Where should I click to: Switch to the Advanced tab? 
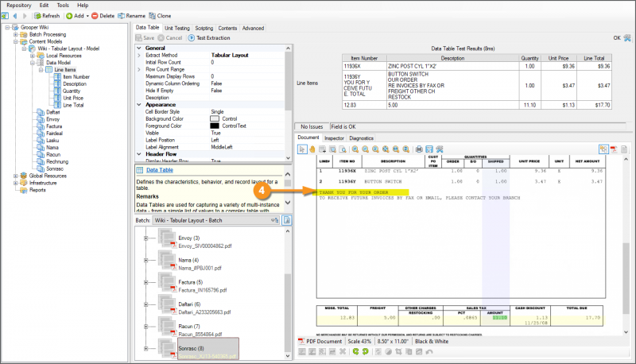click(253, 29)
